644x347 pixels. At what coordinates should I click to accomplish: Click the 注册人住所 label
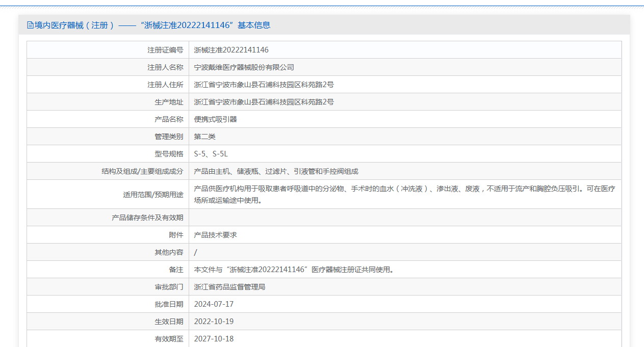pos(165,85)
